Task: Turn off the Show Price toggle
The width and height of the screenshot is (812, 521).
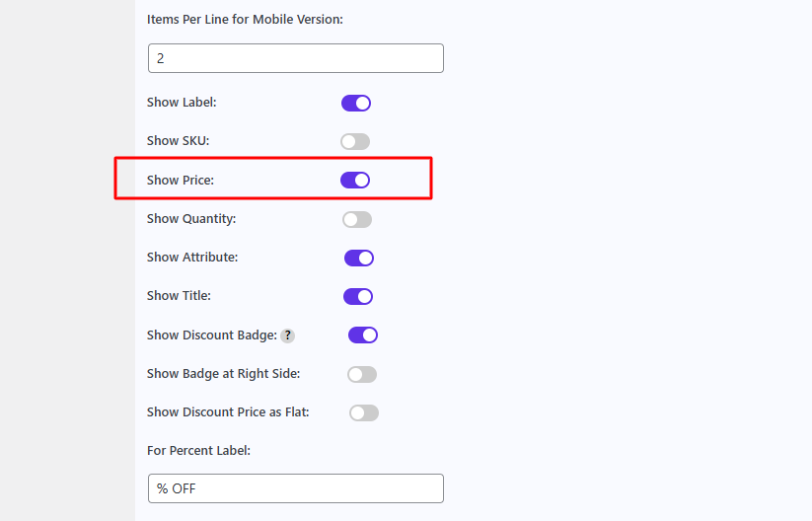Action: [355, 181]
